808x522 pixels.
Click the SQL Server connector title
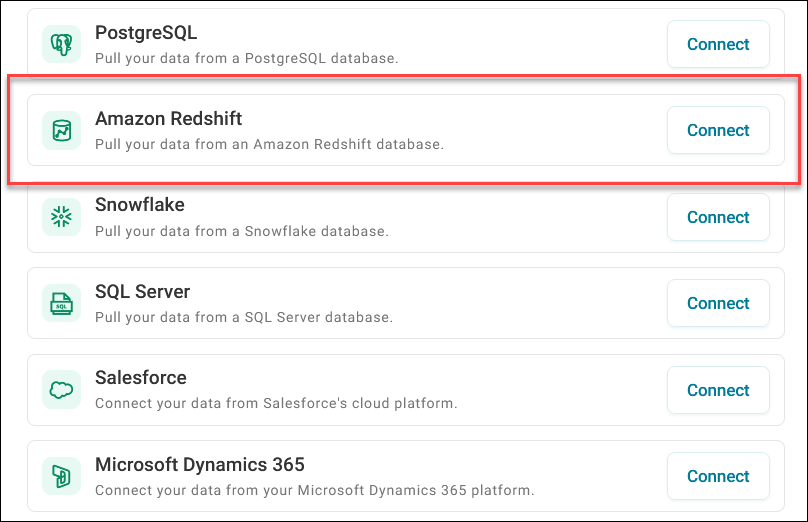click(142, 292)
